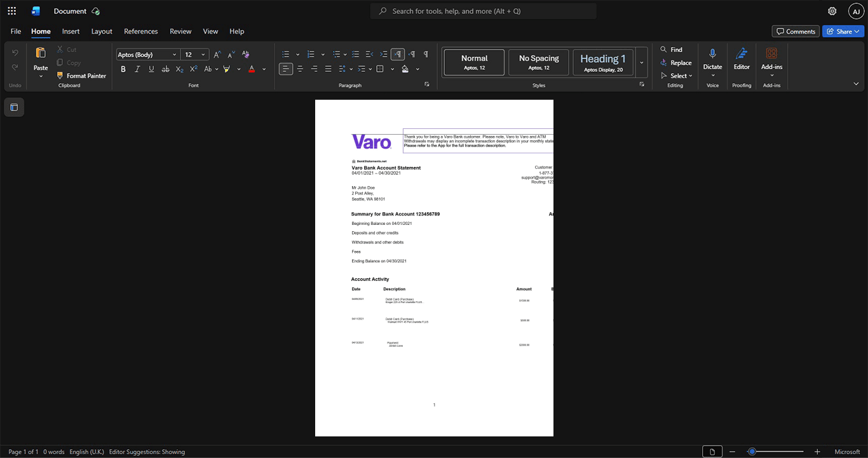Viewport: 868px width, 458px height.
Task: Toggle Show/Hide paragraph marks
Action: tap(426, 55)
